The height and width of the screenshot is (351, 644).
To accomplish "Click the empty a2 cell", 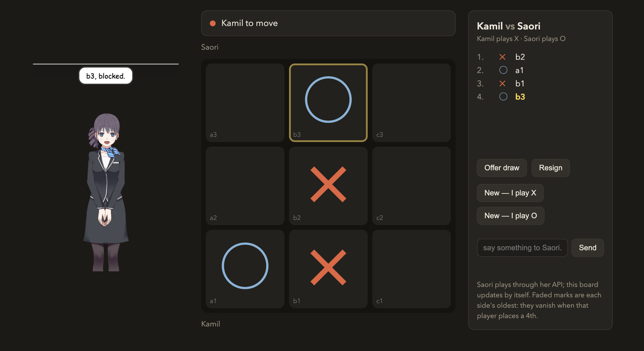I will coord(245,186).
